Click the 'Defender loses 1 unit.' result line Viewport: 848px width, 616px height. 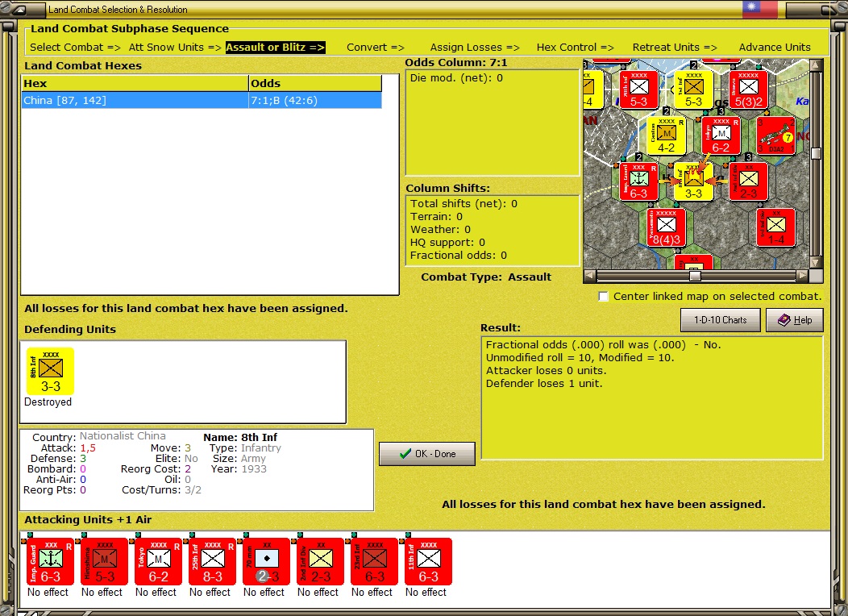tap(544, 384)
